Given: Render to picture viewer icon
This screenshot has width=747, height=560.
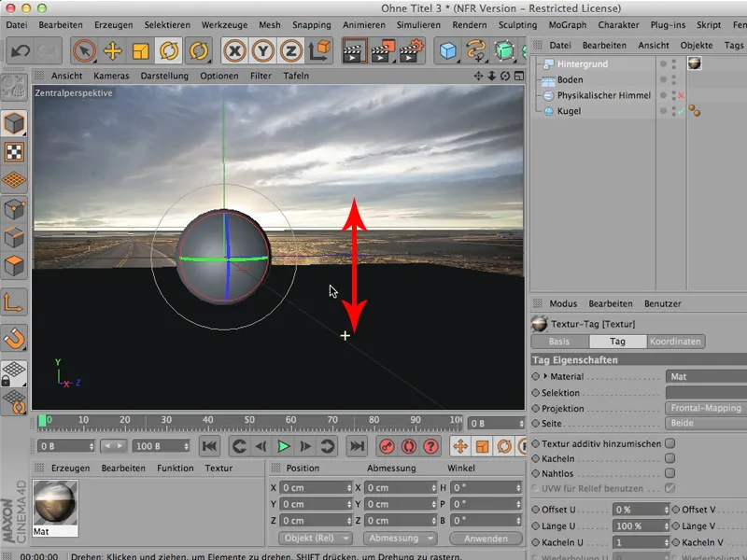Looking at the screenshot, I should [383, 50].
